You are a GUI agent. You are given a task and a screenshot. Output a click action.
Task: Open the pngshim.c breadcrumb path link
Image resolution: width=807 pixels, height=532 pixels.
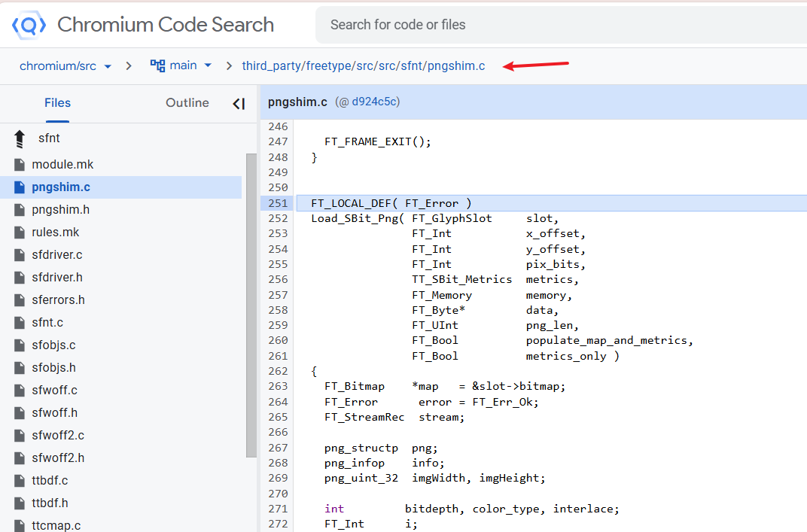click(364, 66)
